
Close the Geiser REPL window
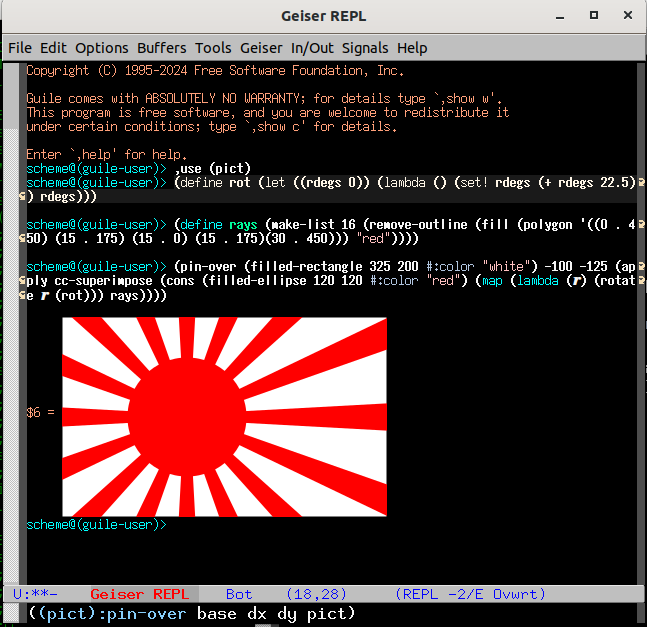(x=628, y=15)
